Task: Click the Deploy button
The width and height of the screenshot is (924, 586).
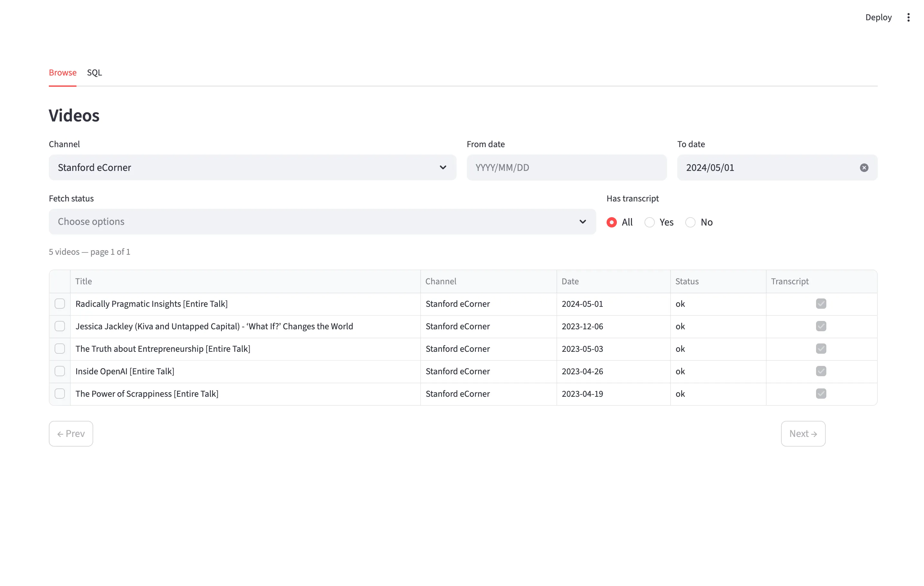Action: [x=878, y=17]
